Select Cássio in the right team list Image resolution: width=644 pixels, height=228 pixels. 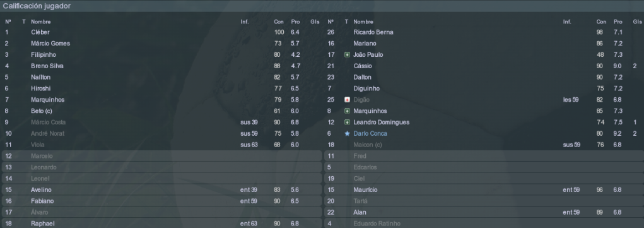pos(362,66)
